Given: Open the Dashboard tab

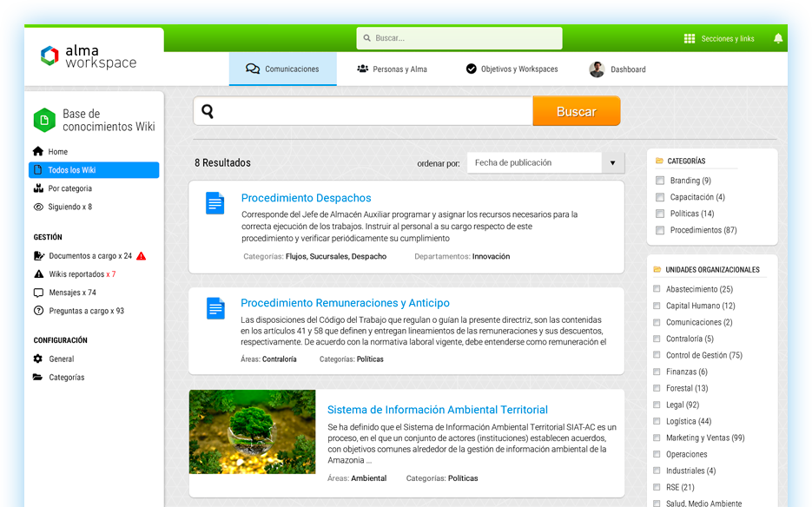Looking at the screenshot, I should point(617,69).
